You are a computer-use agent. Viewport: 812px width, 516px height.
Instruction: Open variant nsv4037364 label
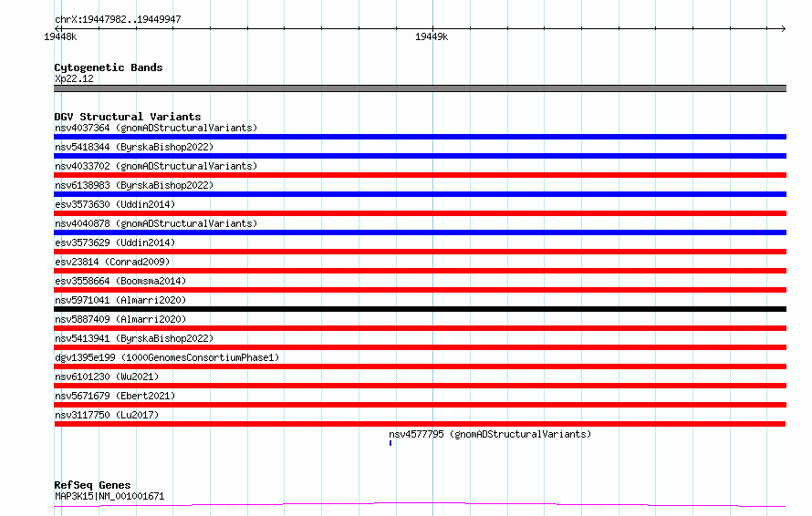click(x=156, y=128)
